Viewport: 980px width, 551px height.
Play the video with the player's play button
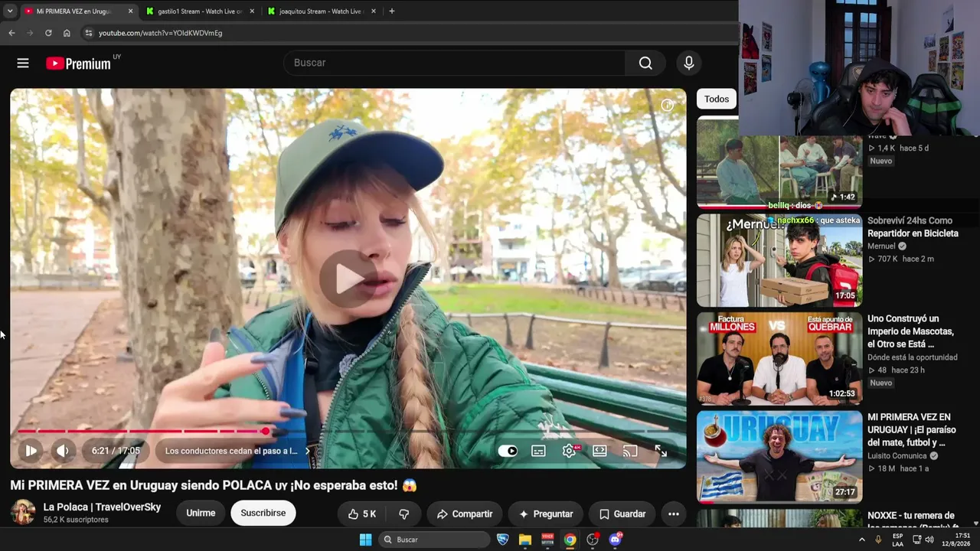31,451
